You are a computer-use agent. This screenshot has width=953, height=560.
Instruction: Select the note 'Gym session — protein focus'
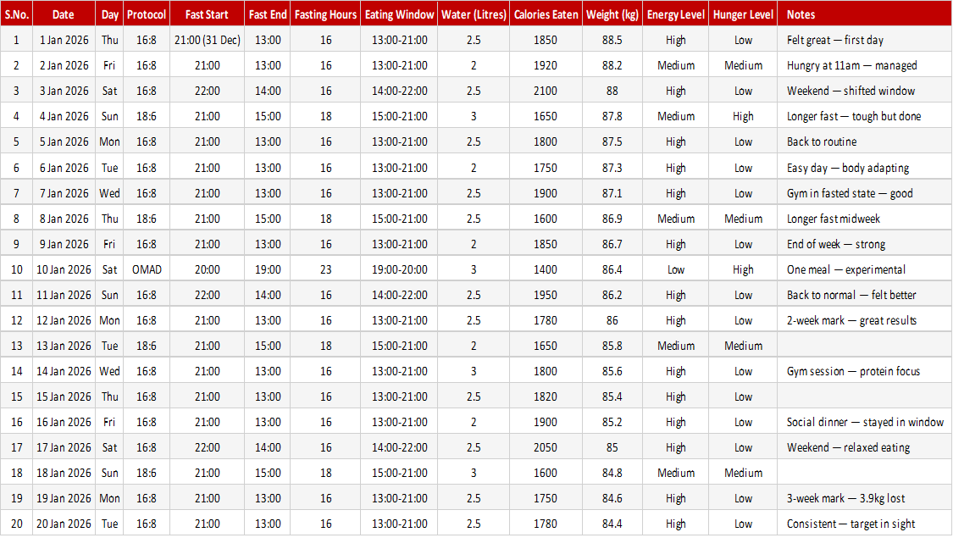[x=853, y=372]
